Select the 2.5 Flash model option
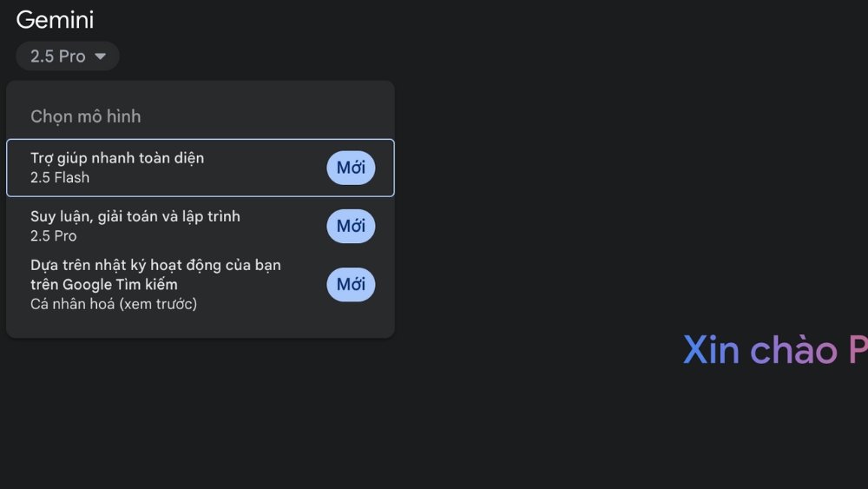This screenshot has width=868, height=489. [174, 168]
